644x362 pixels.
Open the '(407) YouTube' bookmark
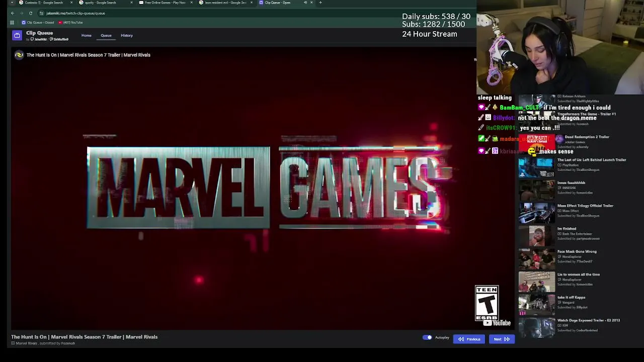pyautogui.click(x=70, y=22)
